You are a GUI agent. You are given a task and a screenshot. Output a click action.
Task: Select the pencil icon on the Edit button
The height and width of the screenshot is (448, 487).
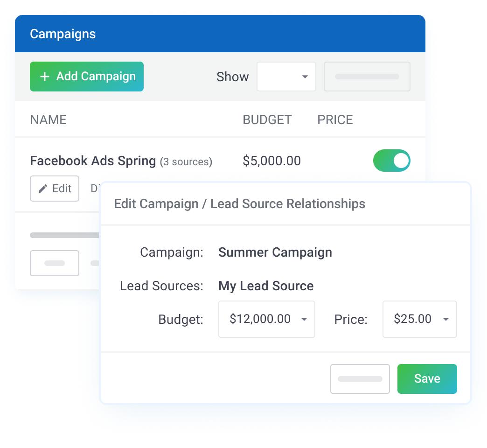pos(42,189)
